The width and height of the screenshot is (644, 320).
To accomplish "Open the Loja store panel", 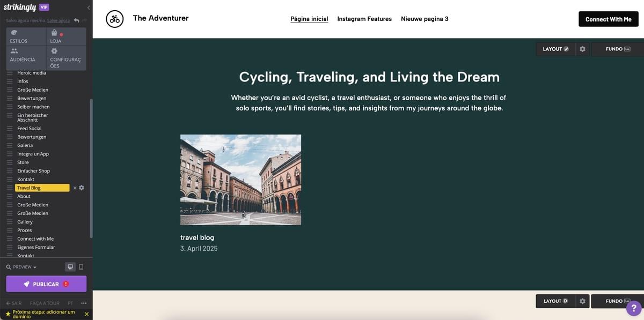I will 66,36.
